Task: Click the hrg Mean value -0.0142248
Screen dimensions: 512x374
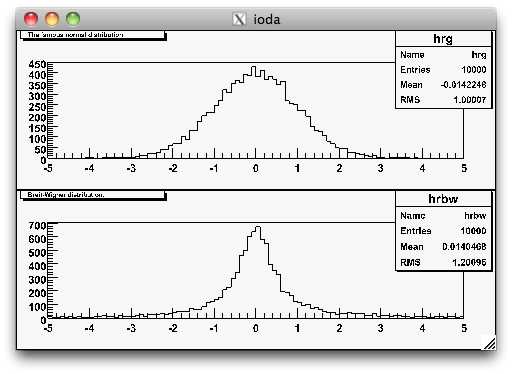Action: pos(463,85)
